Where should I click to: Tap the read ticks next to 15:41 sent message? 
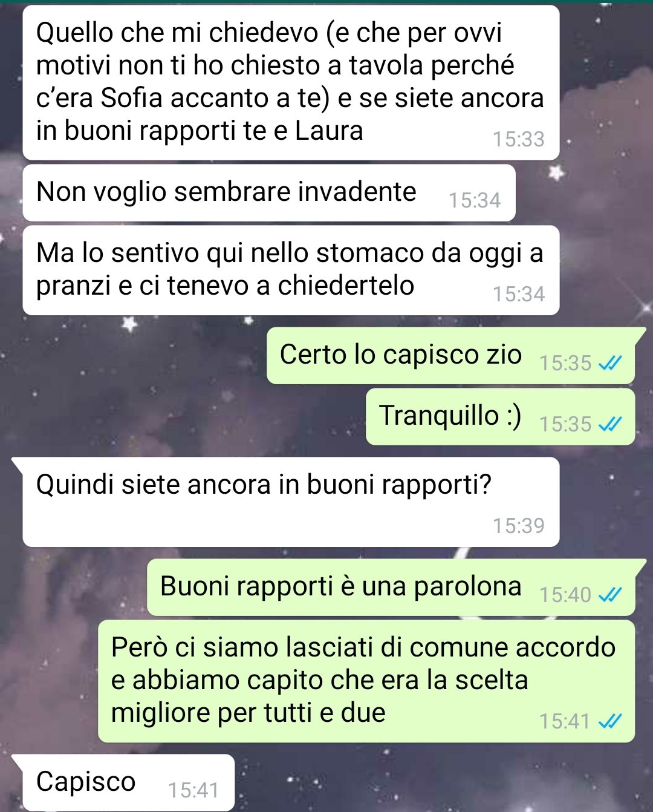point(609,721)
